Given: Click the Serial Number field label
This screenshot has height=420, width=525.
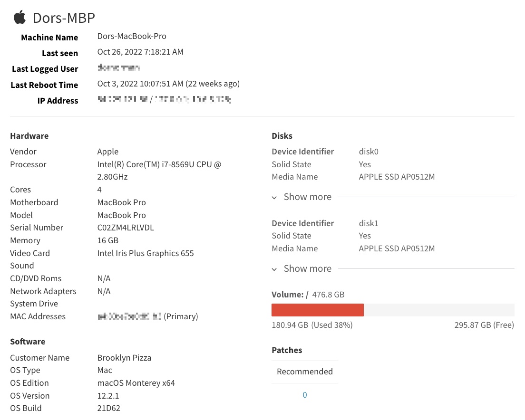Looking at the screenshot, I should (37, 228).
